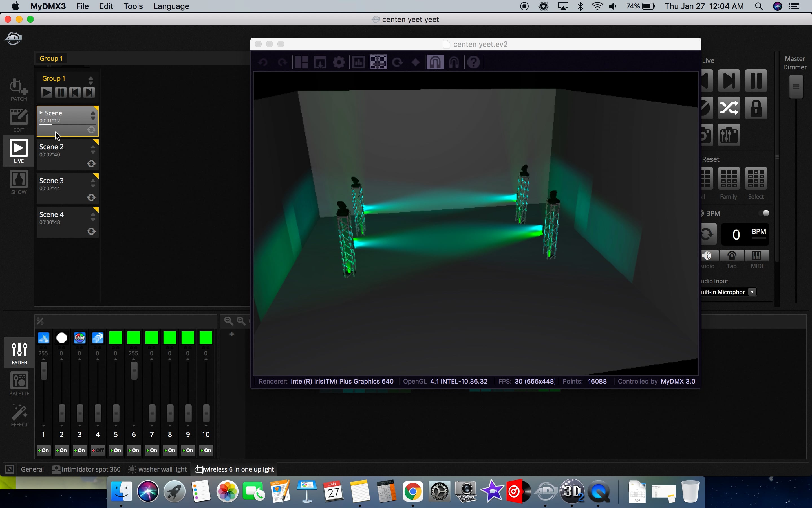Toggle channel 5 On button
Viewport: 812px width, 508px height.
[x=116, y=450]
